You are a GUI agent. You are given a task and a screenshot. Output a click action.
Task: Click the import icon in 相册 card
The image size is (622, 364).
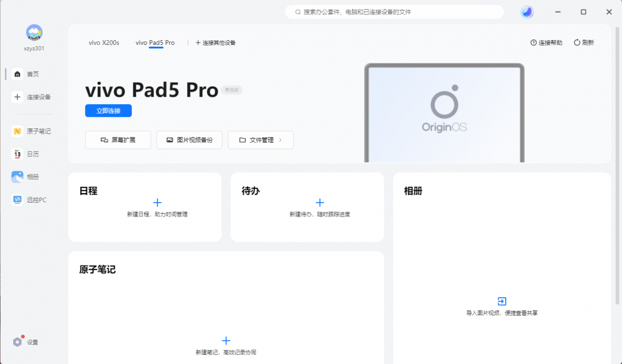click(x=502, y=301)
